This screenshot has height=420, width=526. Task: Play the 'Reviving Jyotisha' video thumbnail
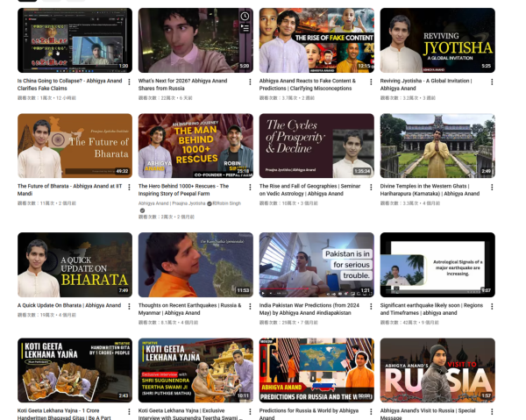pyautogui.click(x=437, y=39)
